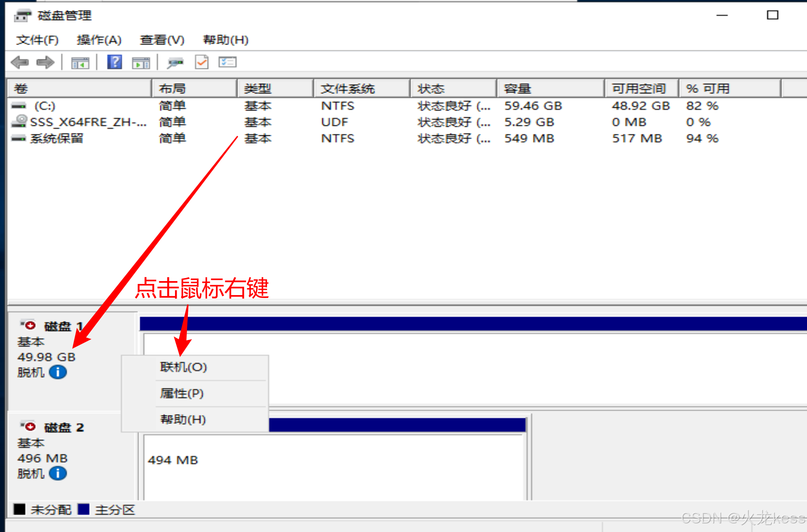Click the blue info icon under 磁盘 1
Image resolution: width=807 pixels, height=532 pixels.
tap(58, 372)
